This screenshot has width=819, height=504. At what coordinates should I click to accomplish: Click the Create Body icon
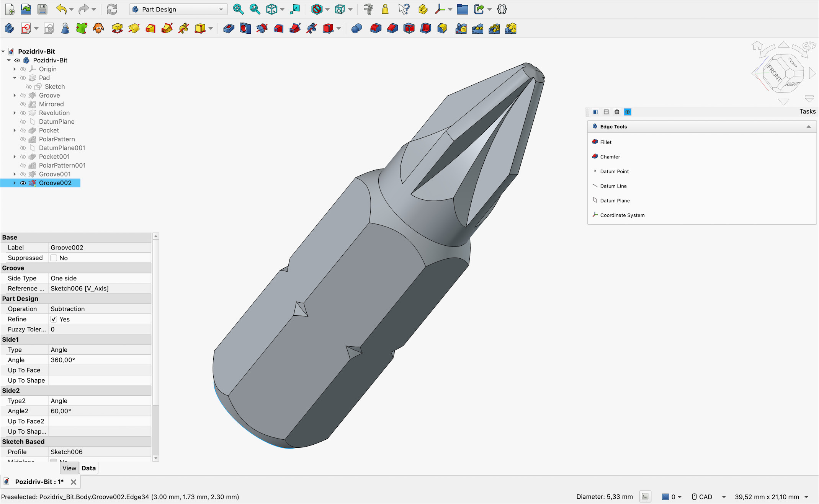9,29
